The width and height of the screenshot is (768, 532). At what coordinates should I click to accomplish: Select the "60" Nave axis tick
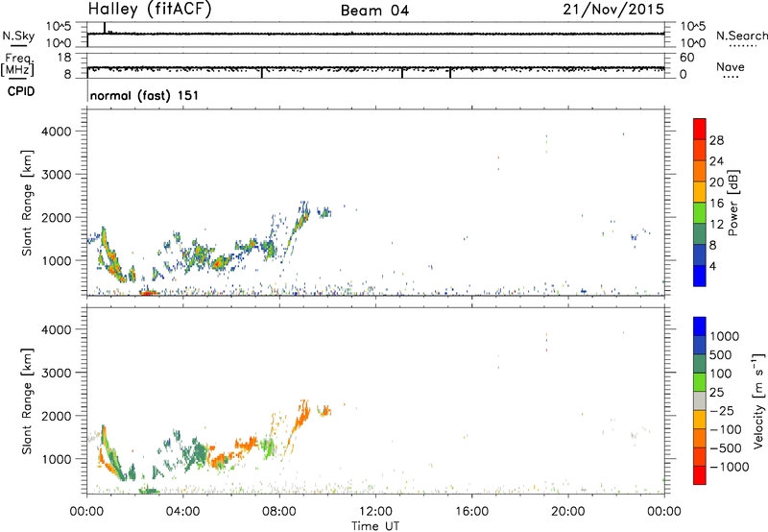(687, 58)
